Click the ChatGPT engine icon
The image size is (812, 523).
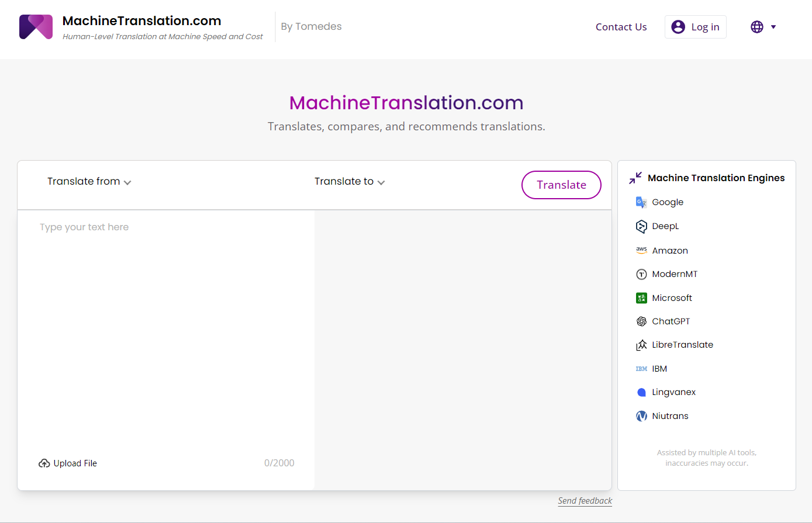tap(641, 321)
